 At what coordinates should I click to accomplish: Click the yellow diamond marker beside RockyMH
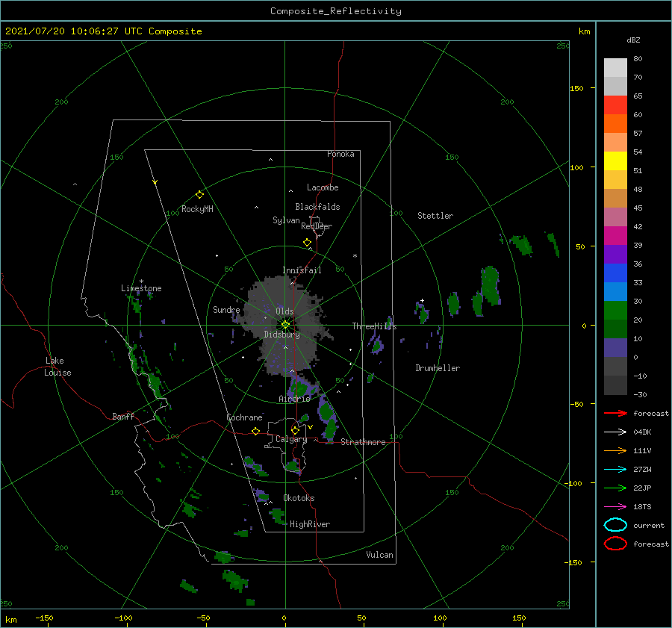tap(199, 195)
